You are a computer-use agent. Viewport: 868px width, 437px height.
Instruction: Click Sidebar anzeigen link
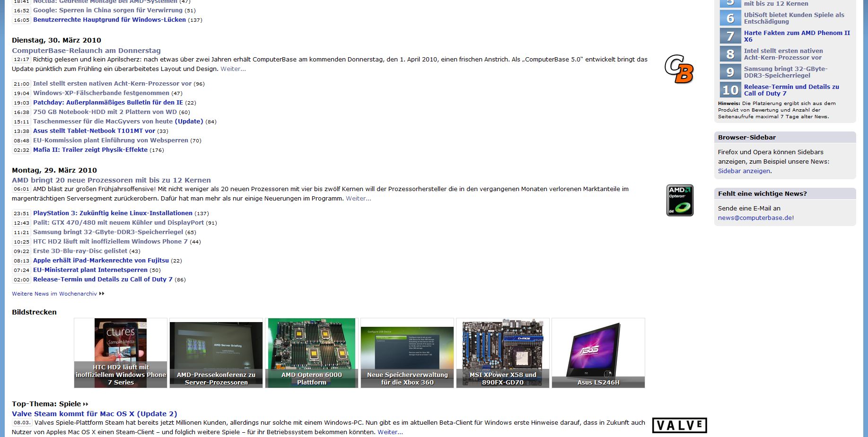click(744, 171)
